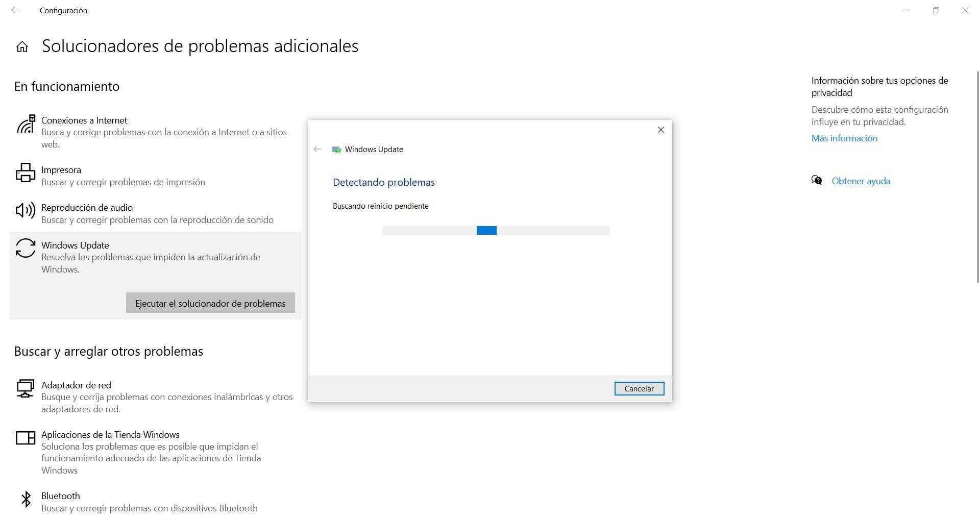This screenshot has width=980, height=519.
Task: Open the Home icon in Settings
Action: pos(22,47)
